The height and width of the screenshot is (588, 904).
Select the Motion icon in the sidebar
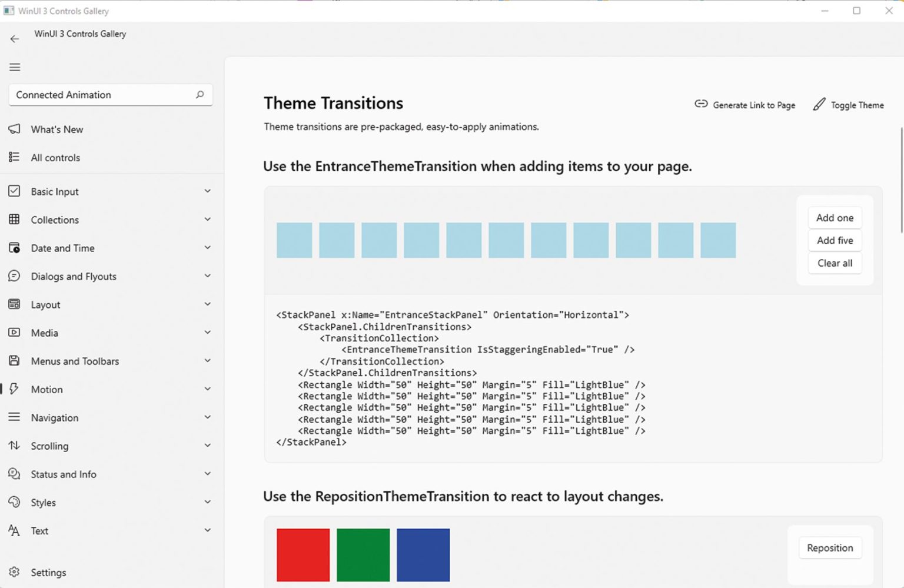point(14,389)
